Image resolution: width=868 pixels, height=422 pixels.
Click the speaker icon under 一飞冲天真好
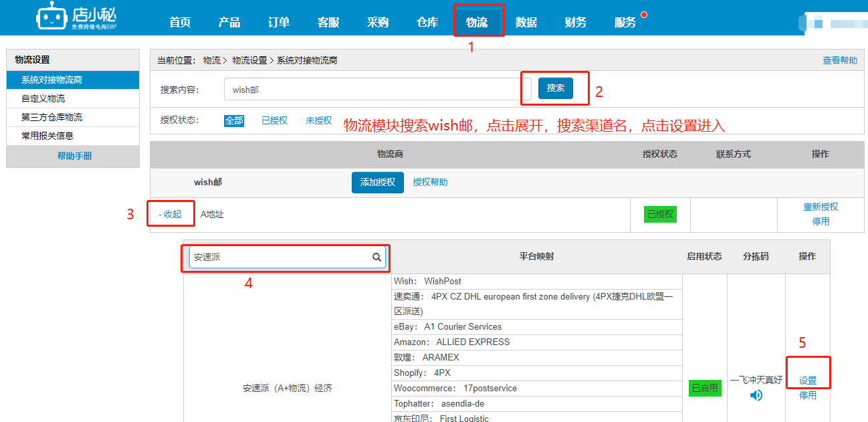coord(756,395)
